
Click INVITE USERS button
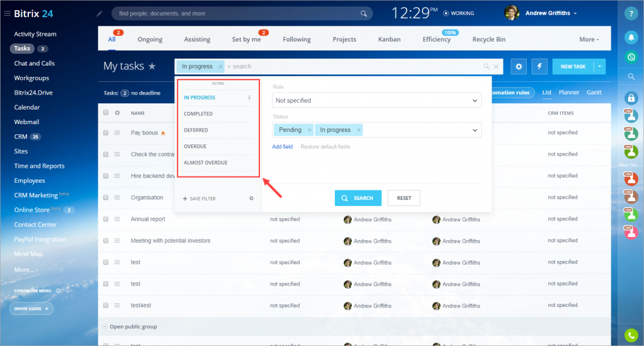[x=31, y=309]
